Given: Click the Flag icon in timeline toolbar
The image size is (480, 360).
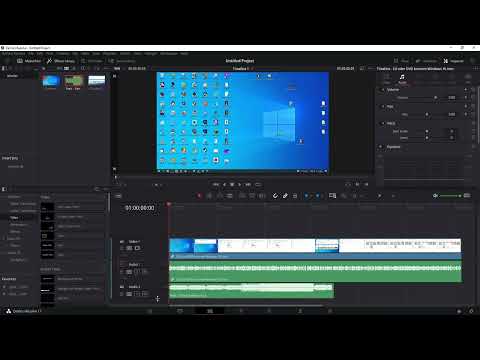Looking at the screenshot, I should [306, 196].
